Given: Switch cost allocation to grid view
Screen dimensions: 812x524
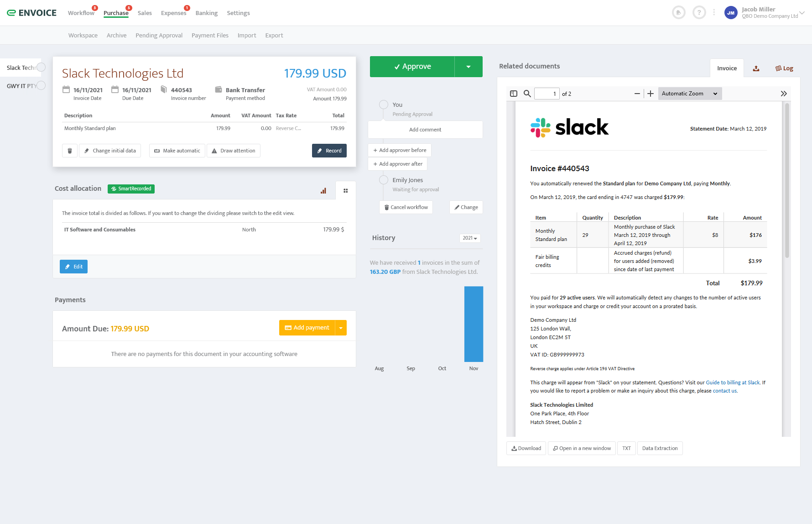Looking at the screenshot, I should [x=346, y=191].
